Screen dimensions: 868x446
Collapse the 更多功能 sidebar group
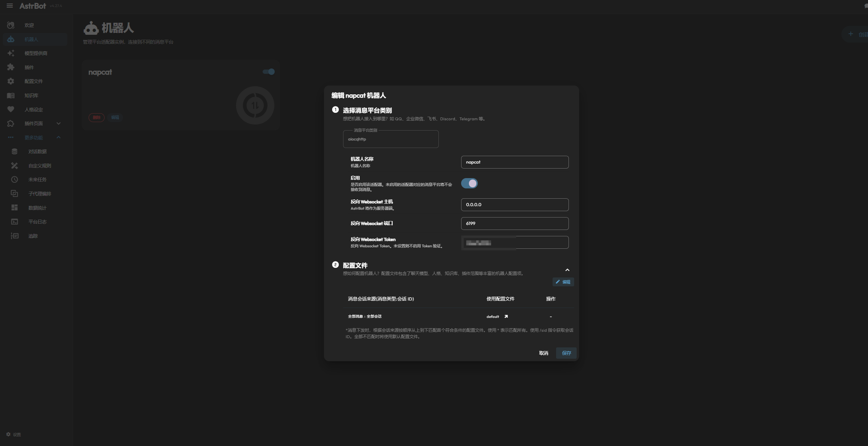[35, 138]
